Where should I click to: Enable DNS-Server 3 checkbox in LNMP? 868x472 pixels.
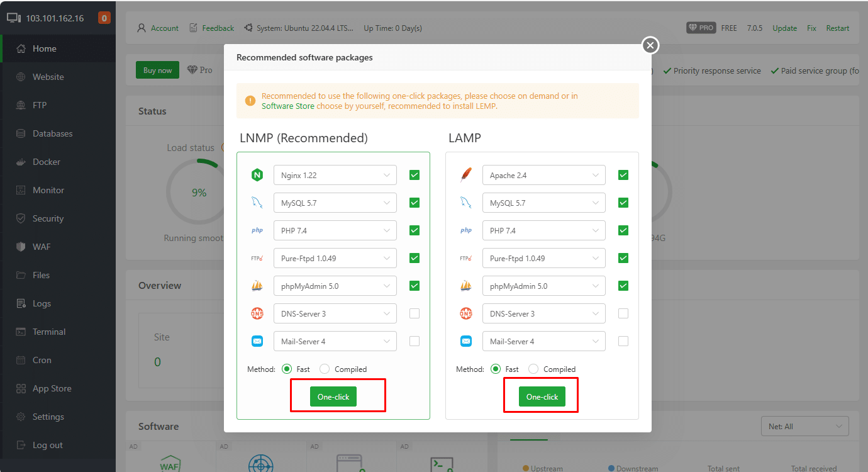pyautogui.click(x=415, y=313)
